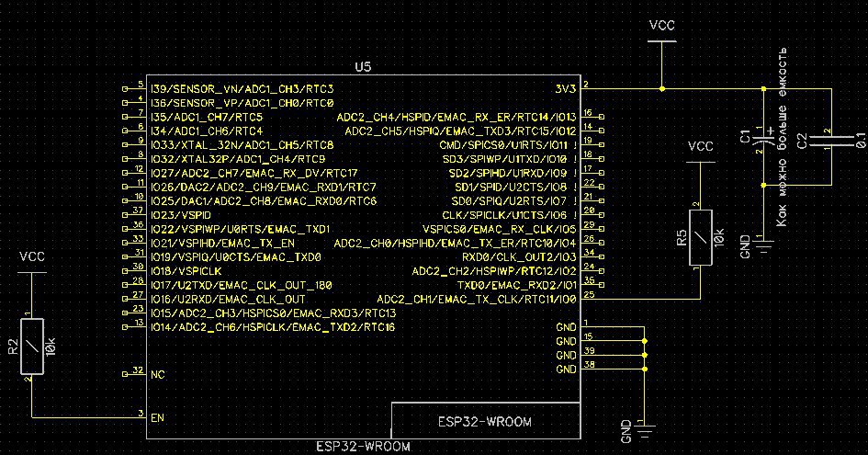This screenshot has width=868, height=455.
Task: Select pin 'ADC2_CH2/HSPIWP/RTC12/IO2'
Action: pos(494,271)
